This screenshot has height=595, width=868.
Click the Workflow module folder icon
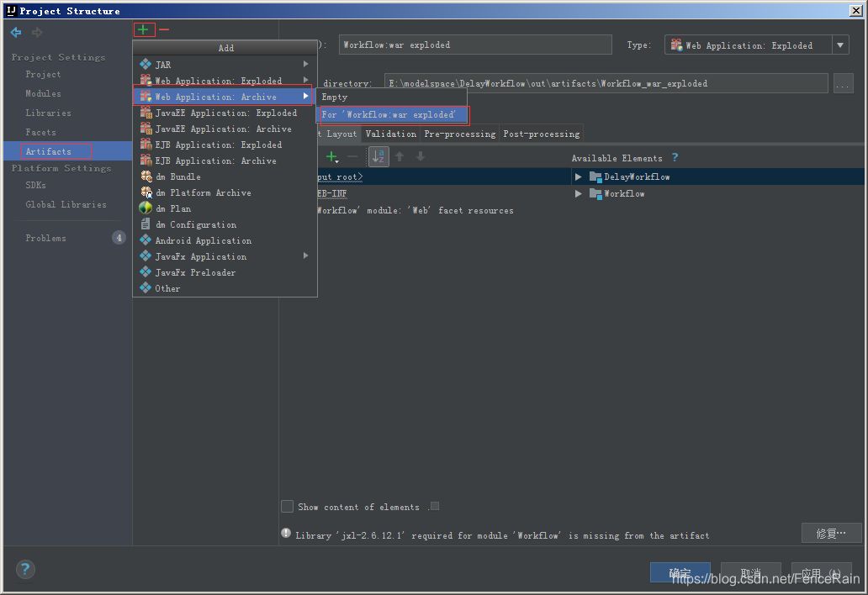(595, 193)
